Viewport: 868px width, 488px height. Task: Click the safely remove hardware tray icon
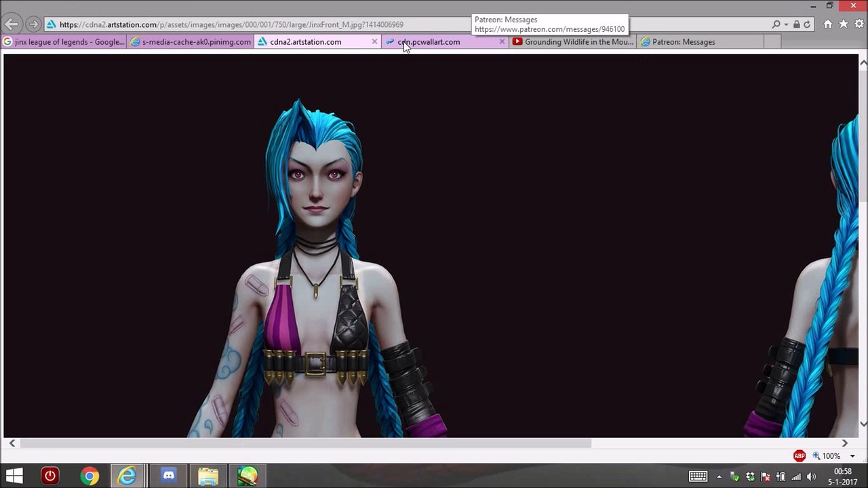[734, 476]
